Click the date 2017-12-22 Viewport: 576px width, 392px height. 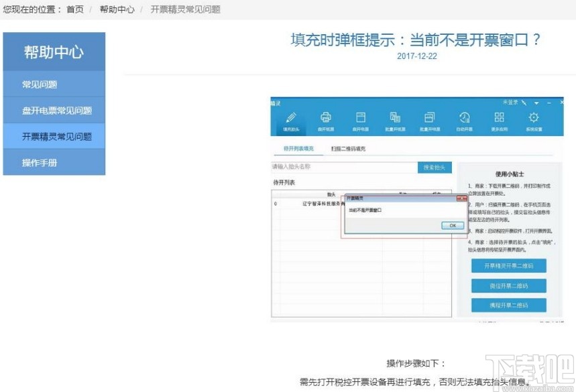tap(417, 56)
